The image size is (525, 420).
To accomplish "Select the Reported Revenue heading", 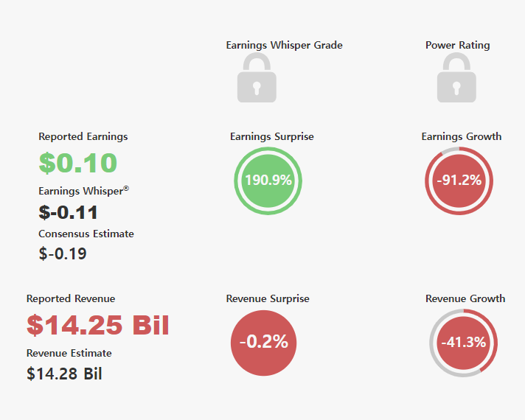I will click(71, 298).
